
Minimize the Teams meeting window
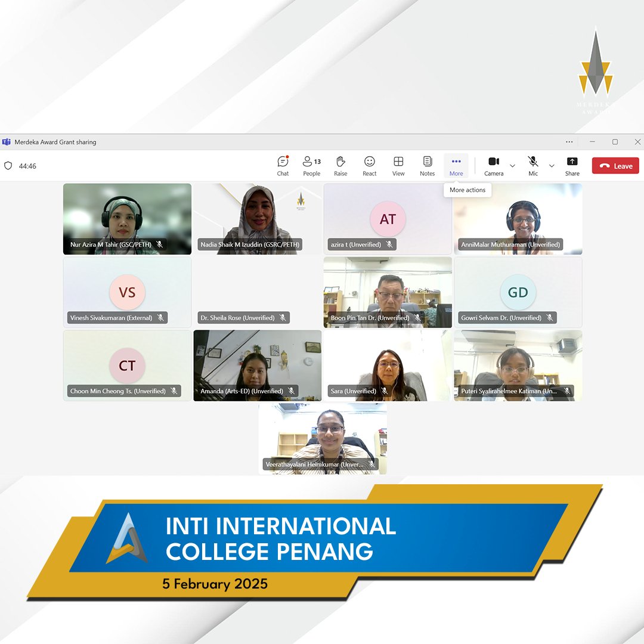click(592, 142)
